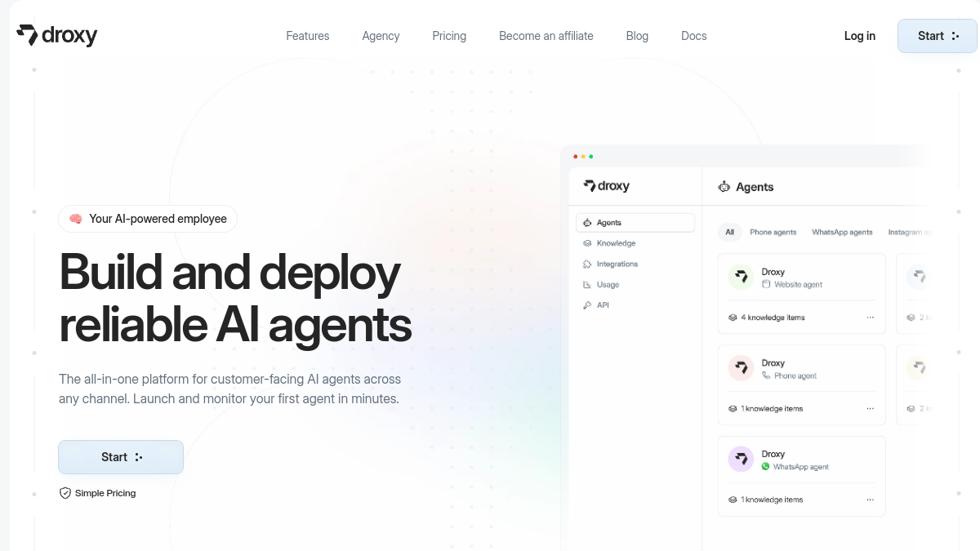Click the API key icon in the sidebar
This screenshot has width=980, height=551.
587,305
